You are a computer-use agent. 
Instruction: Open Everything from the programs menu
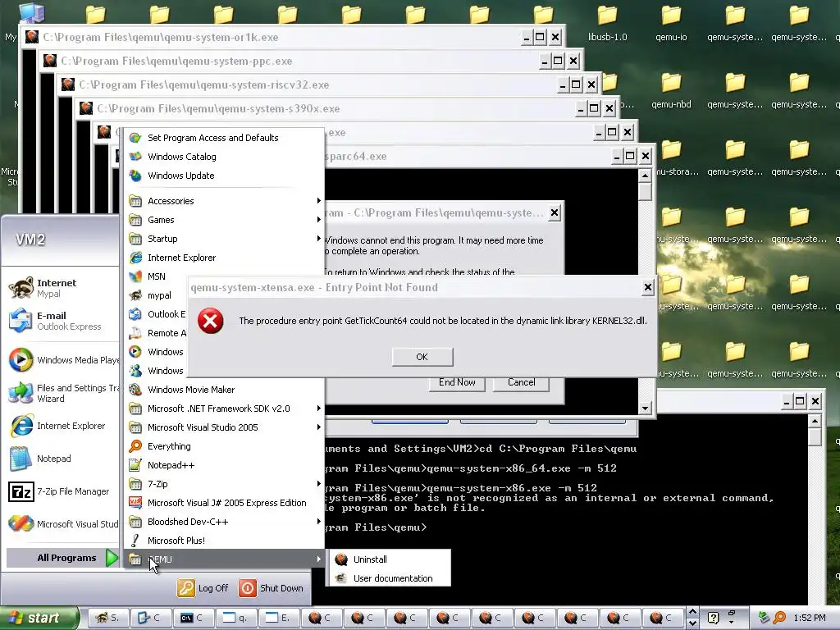pyautogui.click(x=225, y=446)
